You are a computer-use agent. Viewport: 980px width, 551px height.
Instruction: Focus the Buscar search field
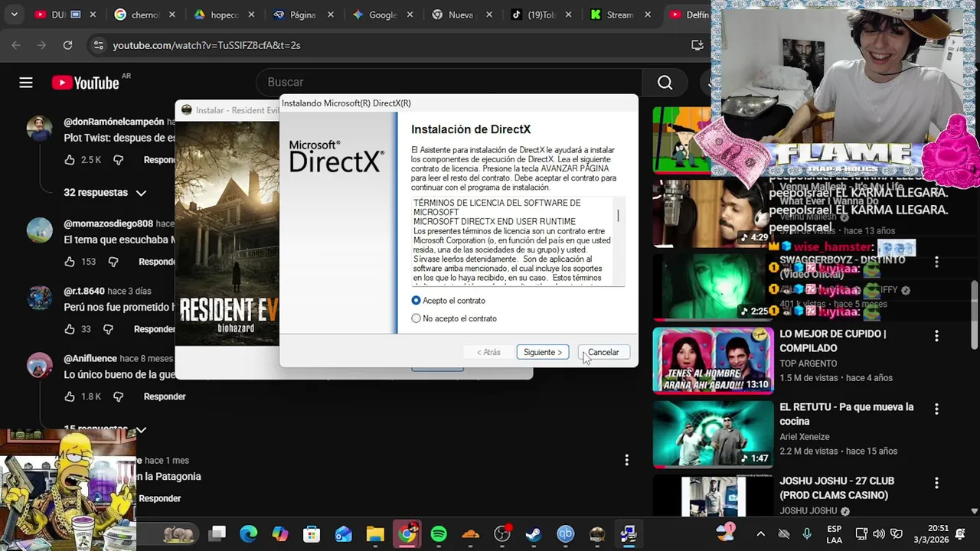pyautogui.click(x=449, y=83)
